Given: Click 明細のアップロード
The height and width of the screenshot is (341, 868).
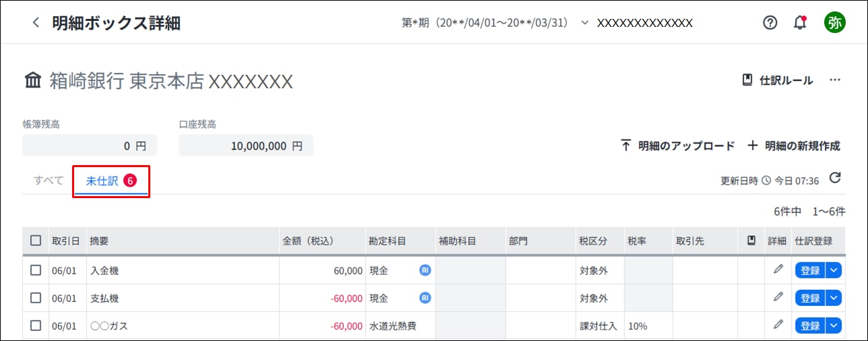Looking at the screenshot, I should (677, 146).
